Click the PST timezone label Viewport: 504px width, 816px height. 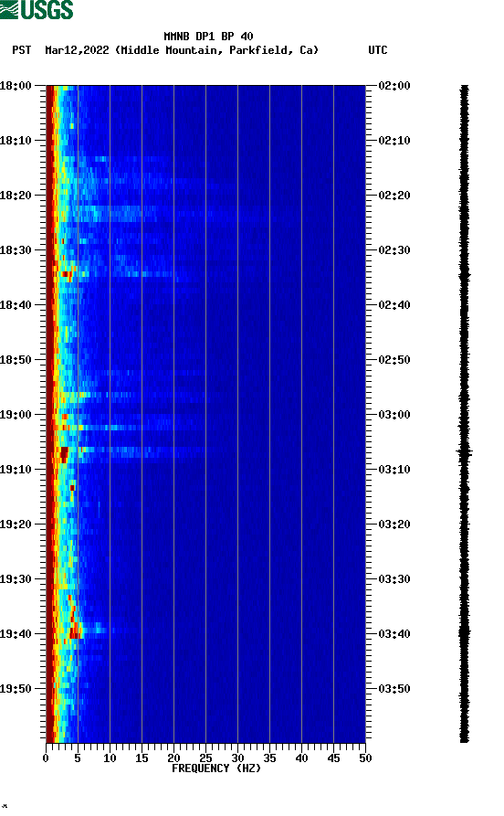[x=22, y=50]
